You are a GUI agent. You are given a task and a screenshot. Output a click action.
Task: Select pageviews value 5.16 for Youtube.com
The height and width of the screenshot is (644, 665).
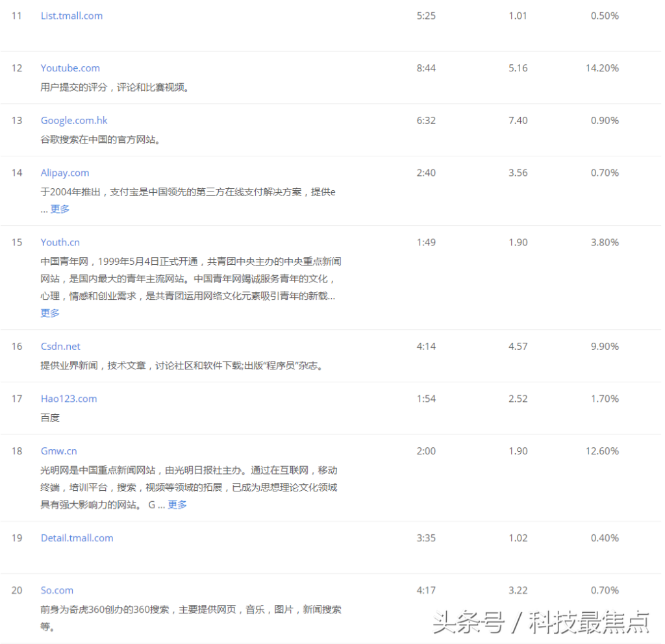518,68
